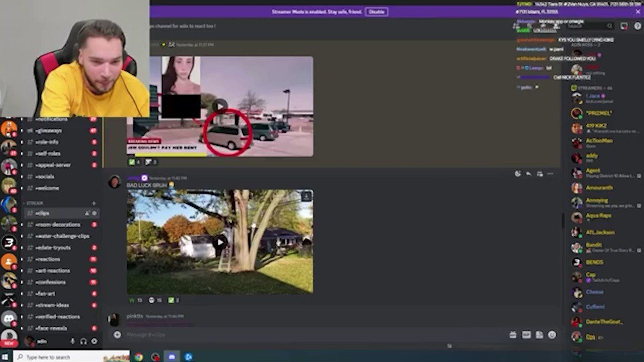The width and height of the screenshot is (644, 362).
Task: Open Amouranth's profile in member list
Action: pos(599,188)
